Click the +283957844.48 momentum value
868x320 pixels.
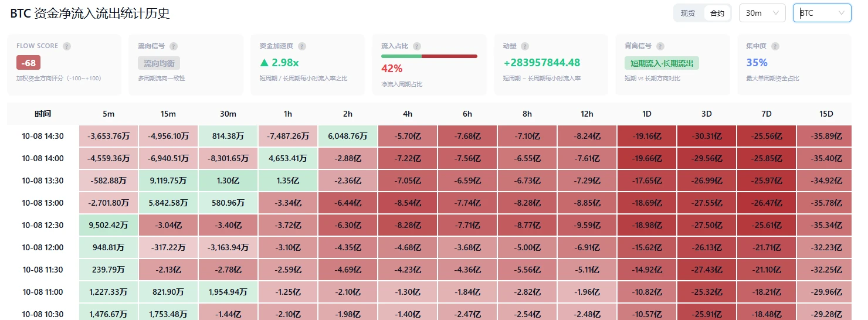pyautogui.click(x=542, y=63)
